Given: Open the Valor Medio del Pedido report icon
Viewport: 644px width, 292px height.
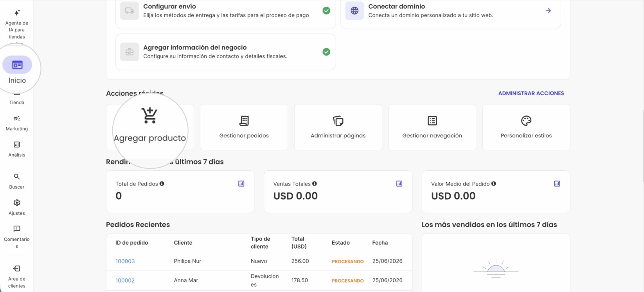Looking at the screenshot, I should [x=557, y=184].
